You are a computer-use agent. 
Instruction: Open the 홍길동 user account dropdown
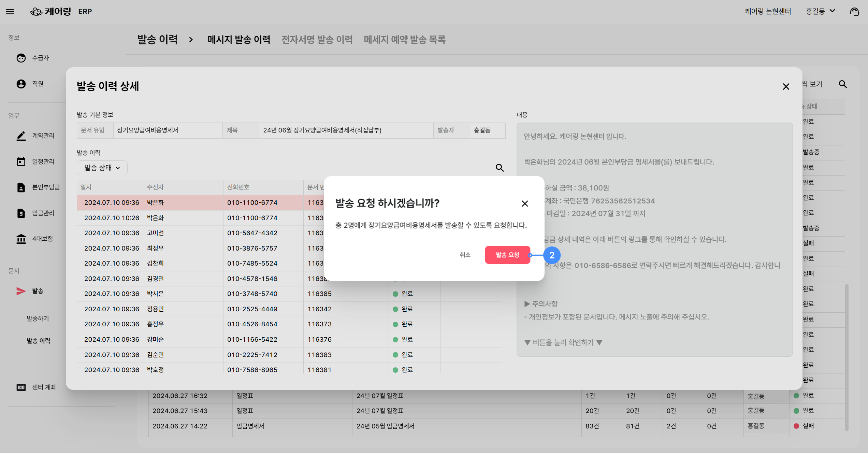820,12
